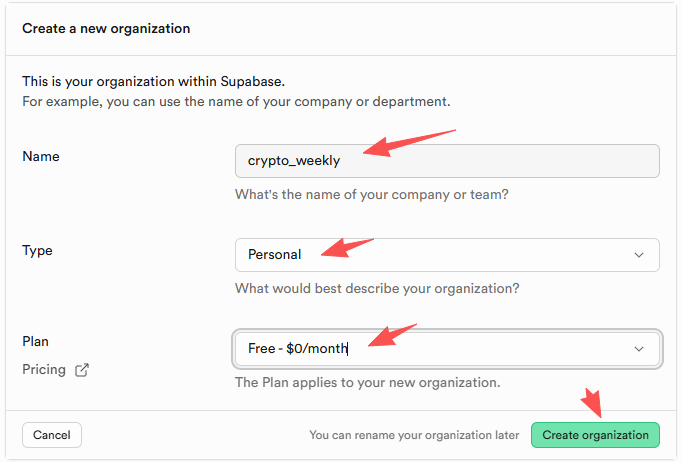682x462 pixels.
Task: Click the 'For example' description line
Action: point(236,101)
